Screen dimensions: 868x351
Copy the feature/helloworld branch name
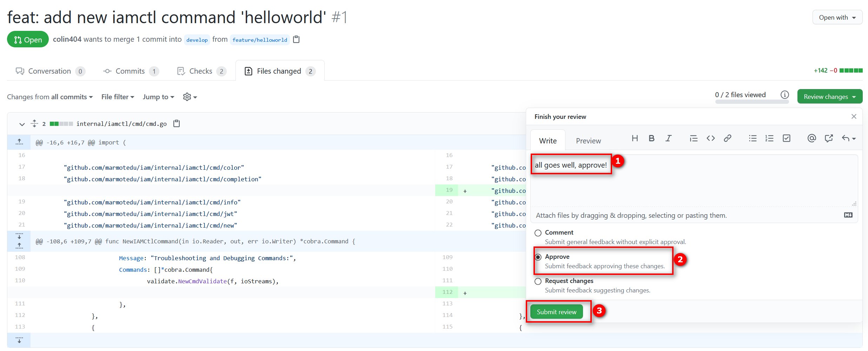pos(296,39)
